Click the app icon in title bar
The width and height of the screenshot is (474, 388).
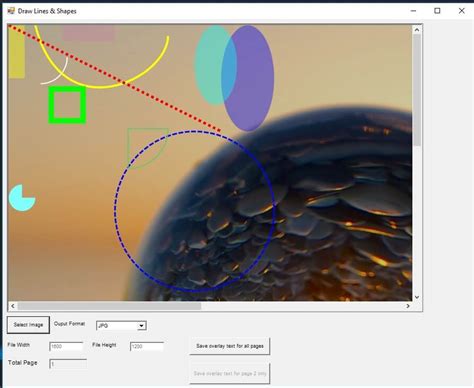[11, 11]
